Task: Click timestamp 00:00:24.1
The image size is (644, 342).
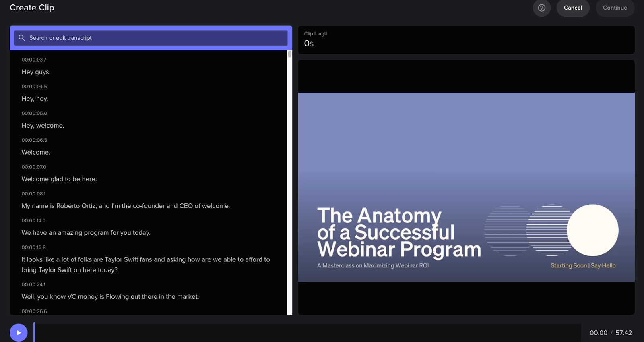Action: [x=33, y=284]
